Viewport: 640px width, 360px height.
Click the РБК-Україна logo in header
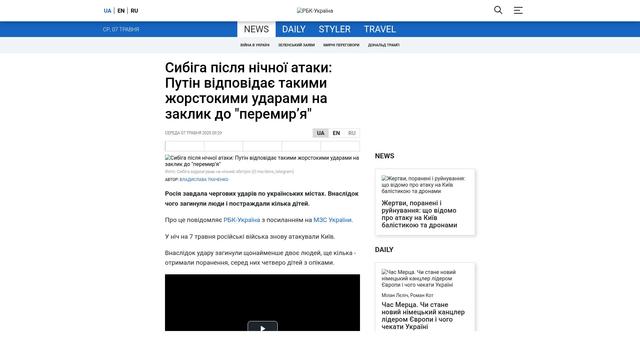pyautogui.click(x=315, y=11)
